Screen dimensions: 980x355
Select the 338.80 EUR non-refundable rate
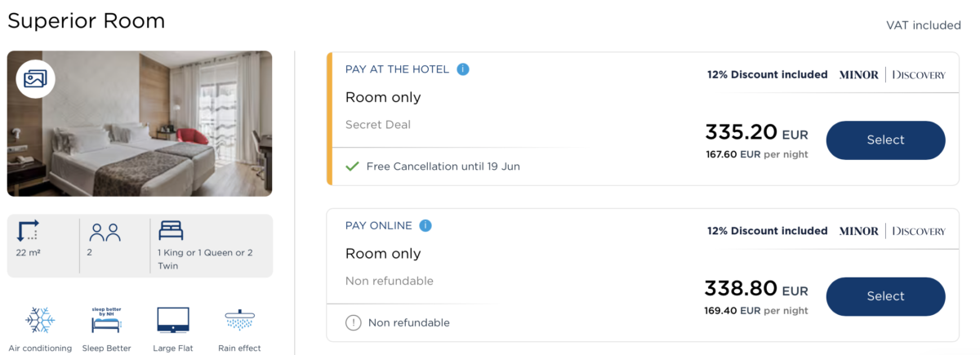885,296
